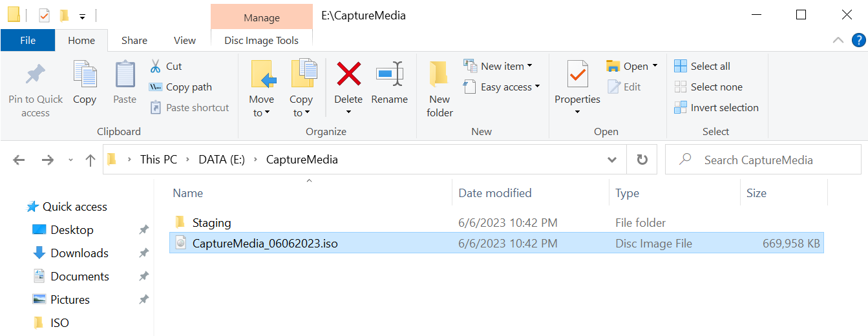Click the Edit button in Open group
Screen dimensions: 868x336
[x=624, y=87]
